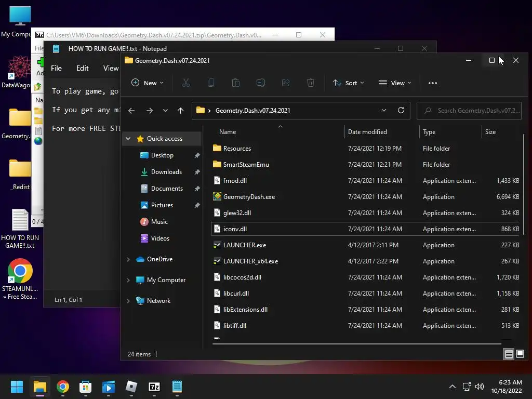Screen dimensions: 532x399
Task: Open Google Chrome from the taskbar
Action: pos(63,387)
